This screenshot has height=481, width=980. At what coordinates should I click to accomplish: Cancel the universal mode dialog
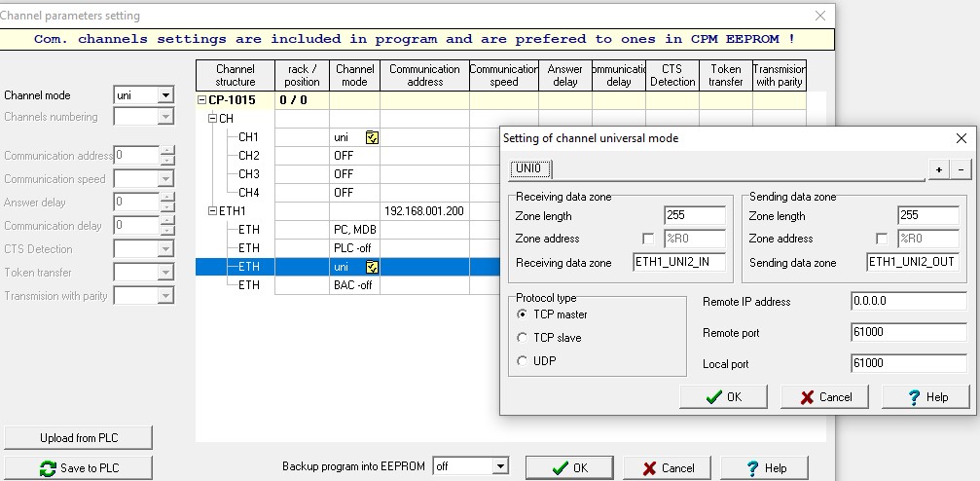pos(825,396)
